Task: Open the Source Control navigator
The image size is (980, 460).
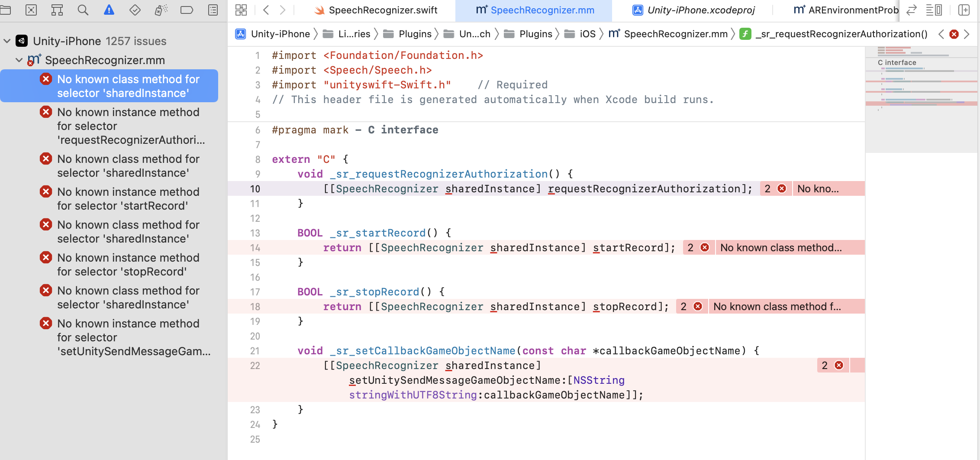Action: [x=31, y=10]
